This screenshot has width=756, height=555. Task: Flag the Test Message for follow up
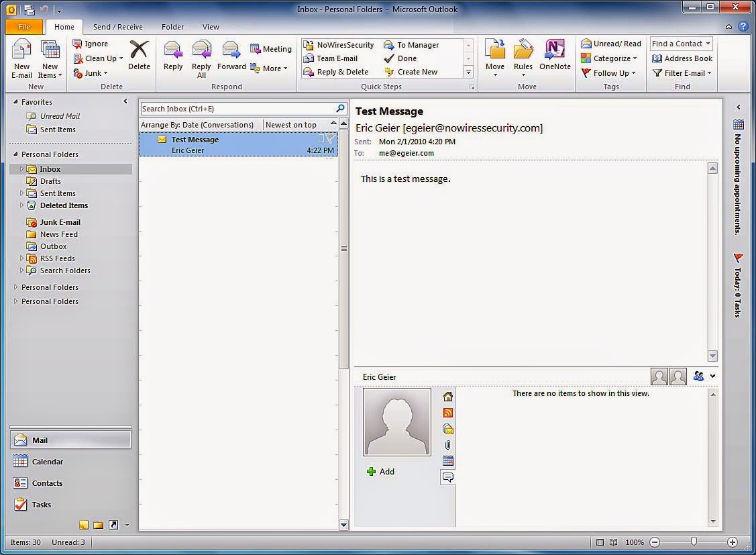point(330,140)
